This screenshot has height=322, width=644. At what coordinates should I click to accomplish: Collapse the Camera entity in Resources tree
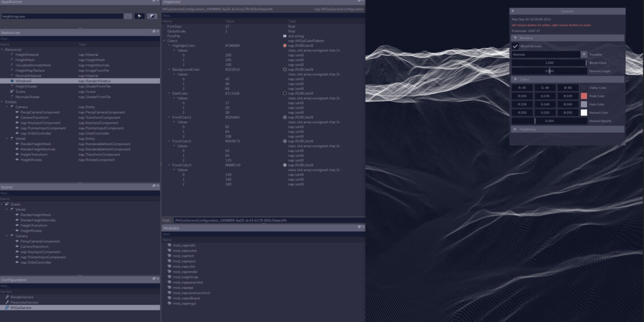(x=7, y=107)
